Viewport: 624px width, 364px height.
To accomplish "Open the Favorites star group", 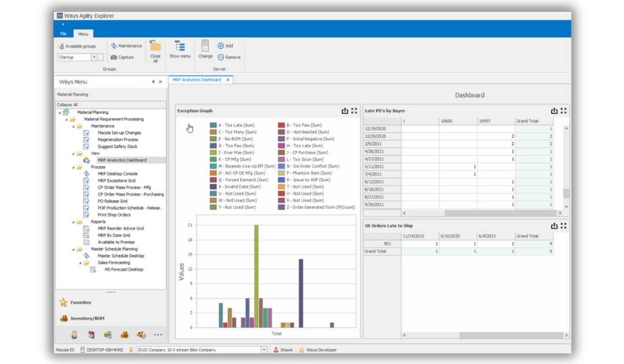I will click(x=63, y=302).
